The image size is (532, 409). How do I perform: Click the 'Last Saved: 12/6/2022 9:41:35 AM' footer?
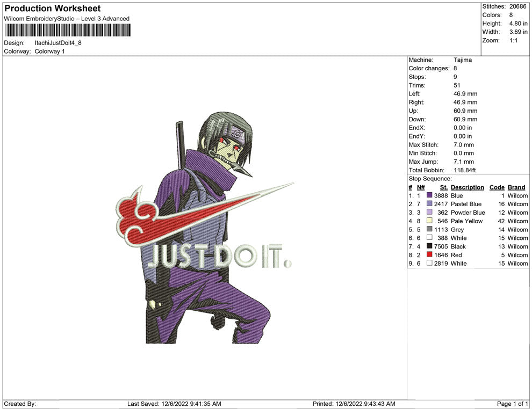coord(174,404)
